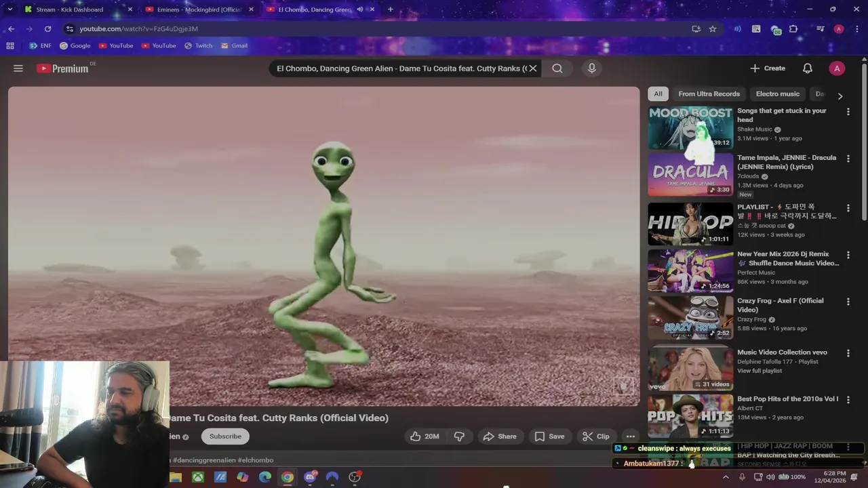Show hidden system tray icons
The image size is (868, 488).
coord(726,477)
